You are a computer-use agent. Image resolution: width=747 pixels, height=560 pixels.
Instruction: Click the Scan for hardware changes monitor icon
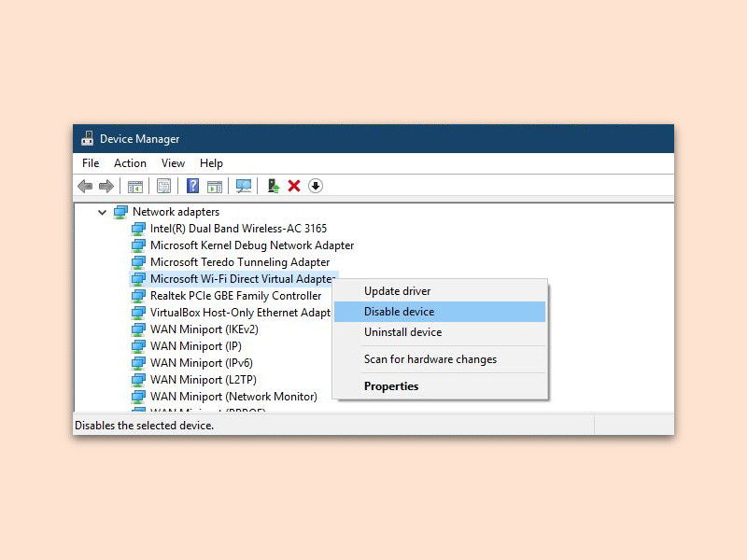(x=244, y=186)
